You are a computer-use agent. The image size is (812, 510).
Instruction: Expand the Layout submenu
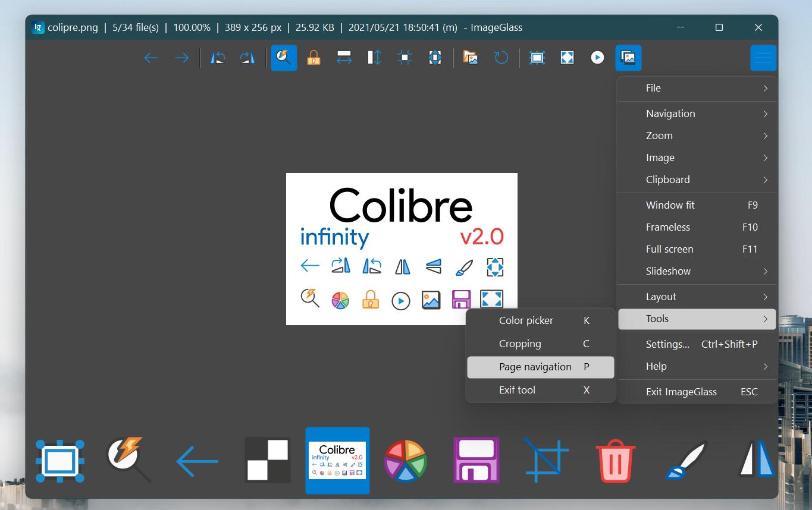(697, 297)
